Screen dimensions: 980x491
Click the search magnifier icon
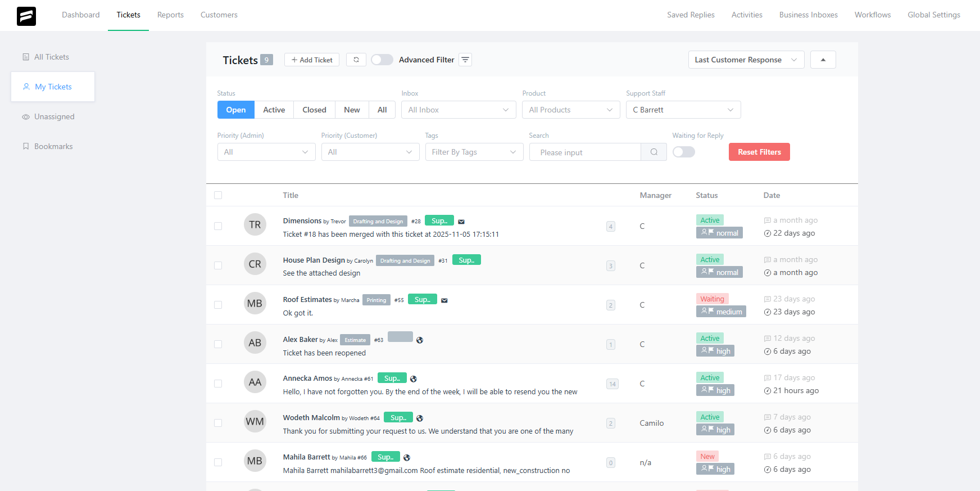tap(654, 152)
